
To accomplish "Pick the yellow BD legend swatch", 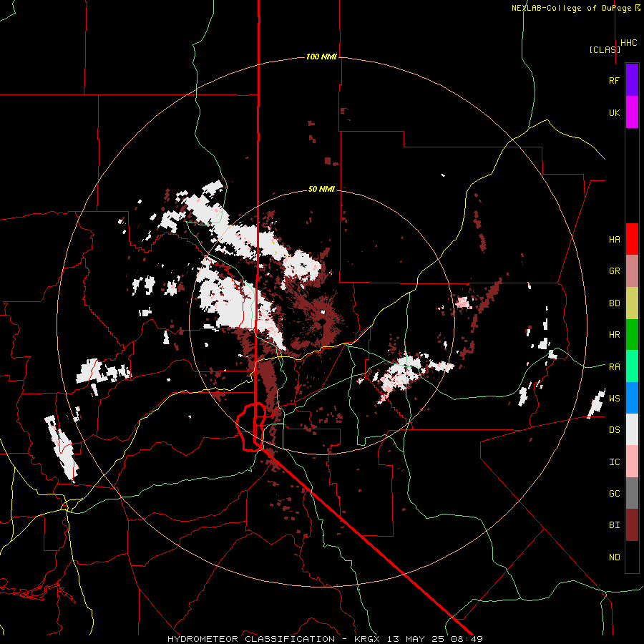I will pyautogui.click(x=632, y=303).
